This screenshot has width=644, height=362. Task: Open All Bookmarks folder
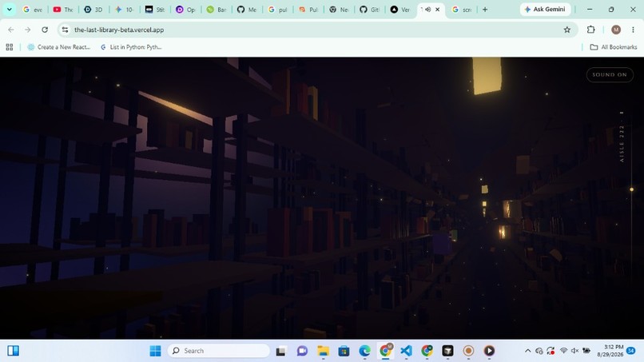pos(614,47)
